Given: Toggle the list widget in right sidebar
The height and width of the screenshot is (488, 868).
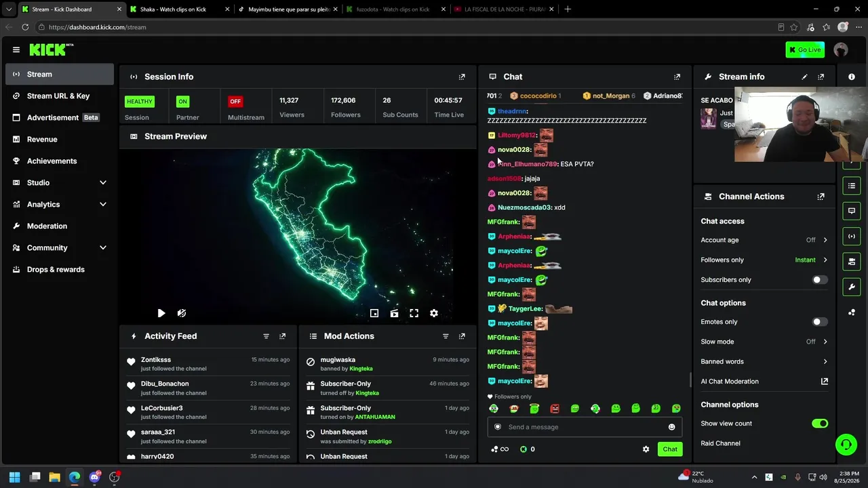Looking at the screenshot, I should (x=852, y=186).
